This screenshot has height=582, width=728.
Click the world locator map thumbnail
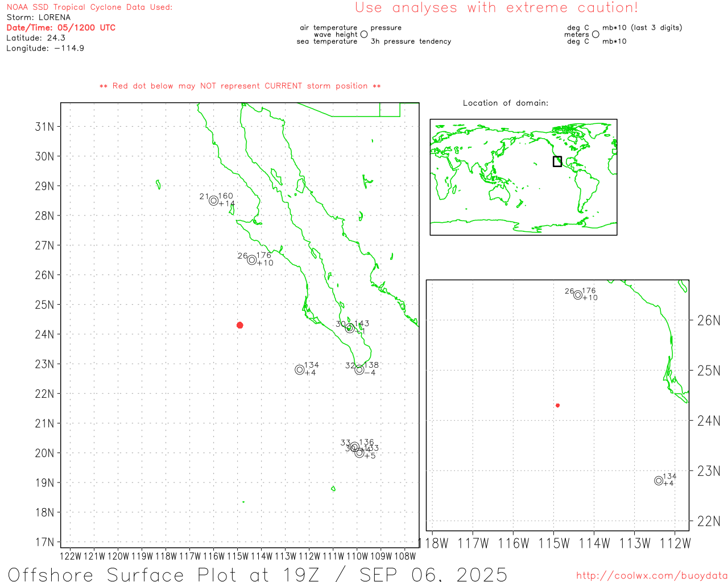tap(523, 177)
